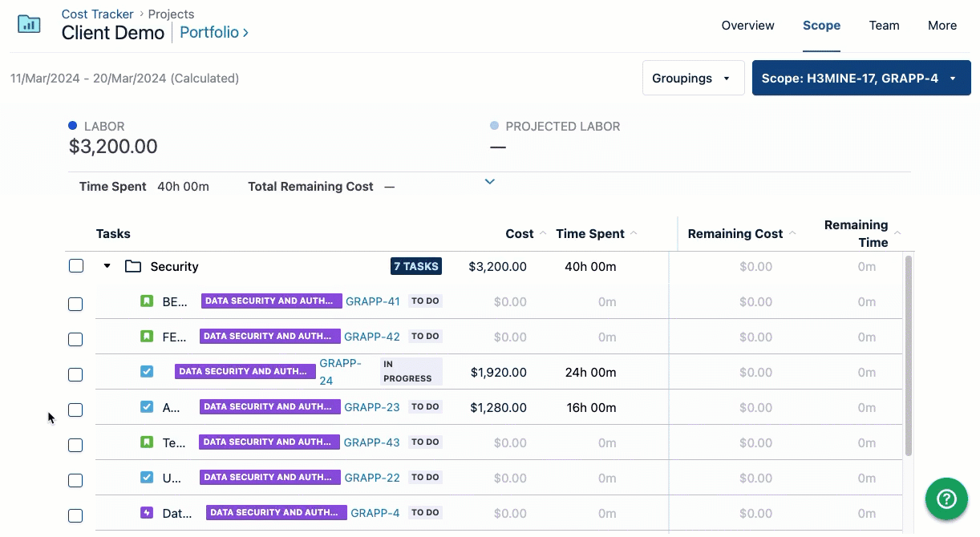The width and height of the screenshot is (980, 537).
Task: Click the green story icon for GRAPP-41
Action: coord(147,301)
